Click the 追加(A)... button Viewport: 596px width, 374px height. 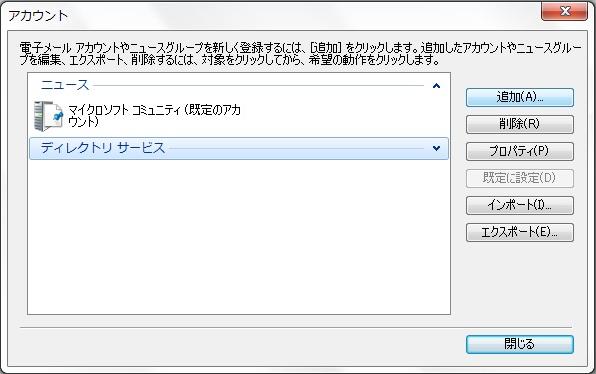(520, 98)
